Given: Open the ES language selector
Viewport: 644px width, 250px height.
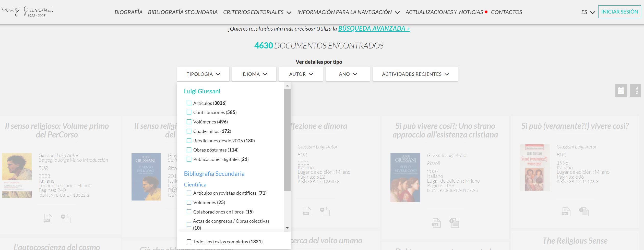Looking at the screenshot, I should (588, 12).
